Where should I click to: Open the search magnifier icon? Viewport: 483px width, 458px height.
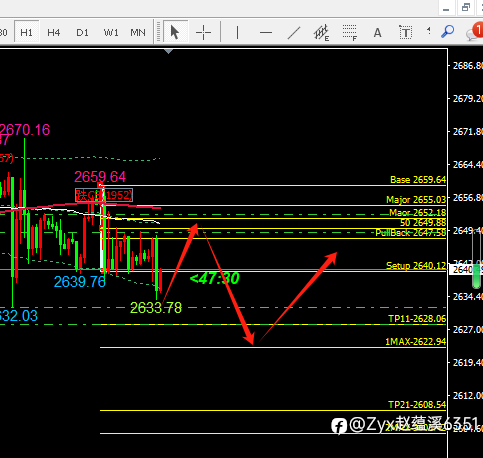(x=447, y=32)
